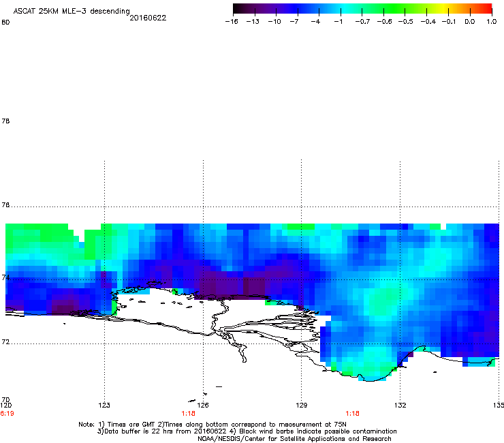Click the -10 color scale label
This screenshot has width=504, height=443.
(x=274, y=22)
